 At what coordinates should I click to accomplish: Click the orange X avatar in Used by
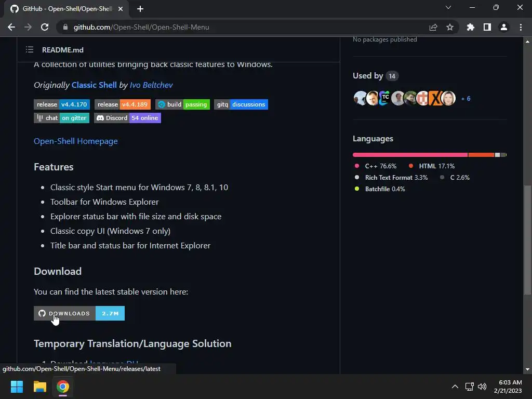(436, 98)
